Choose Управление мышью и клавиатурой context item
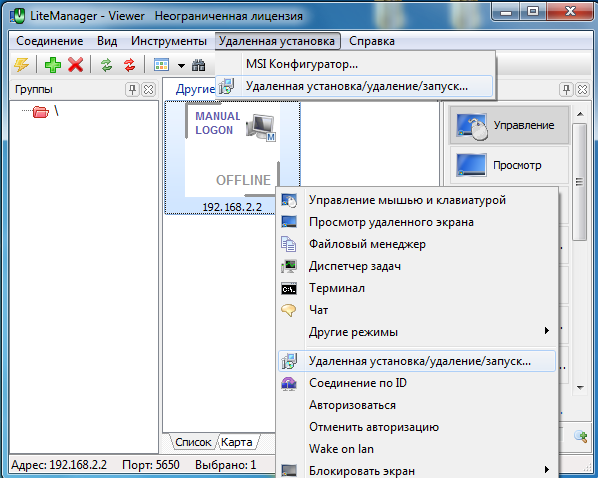The width and height of the screenshot is (598, 478). (x=416, y=200)
